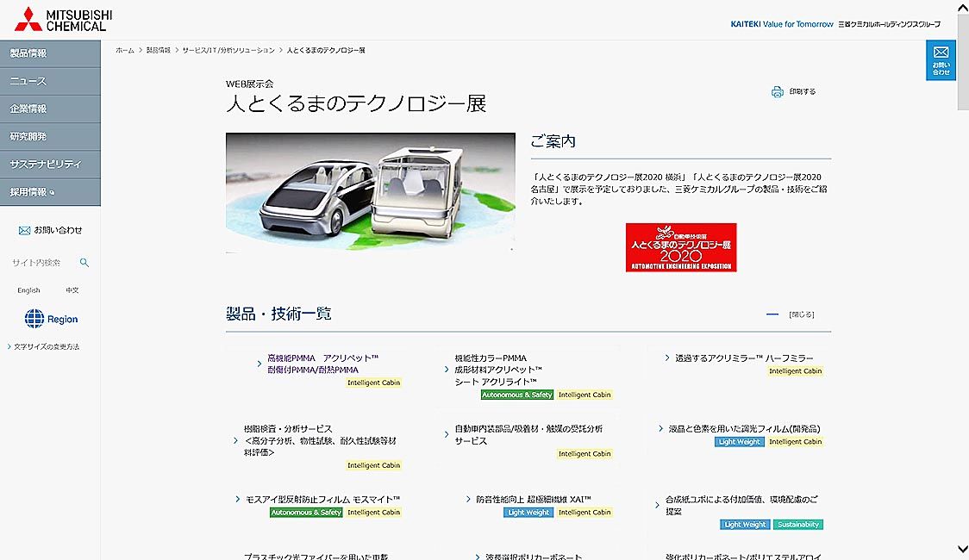Viewport: 969px width, 560px height.
Task: Click the vertical scrollbar thumb
Action: tap(963, 62)
